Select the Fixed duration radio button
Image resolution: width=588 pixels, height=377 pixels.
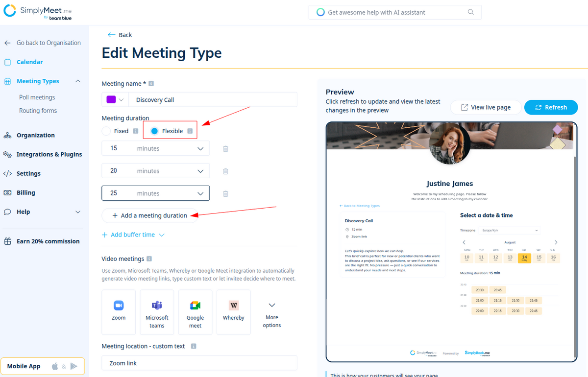106,131
